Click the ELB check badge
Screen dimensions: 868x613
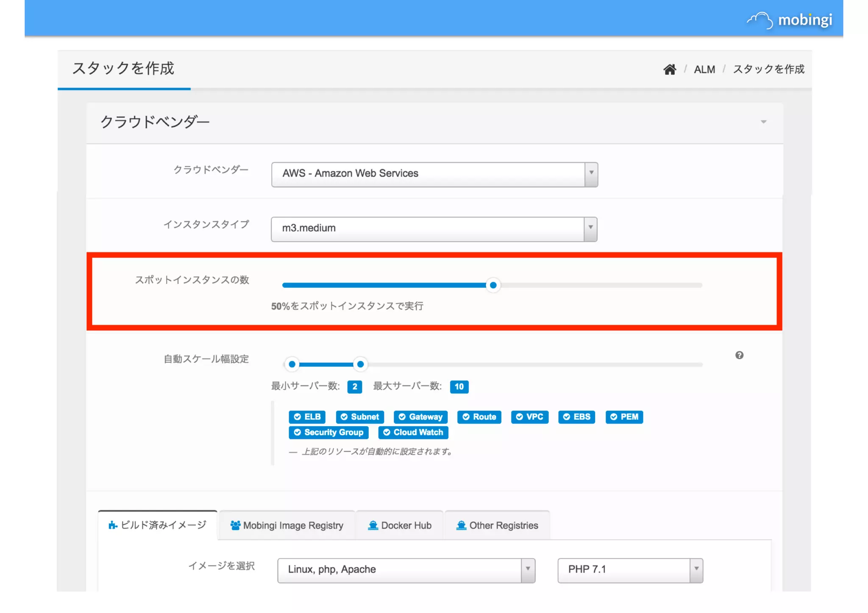point(307,417)
